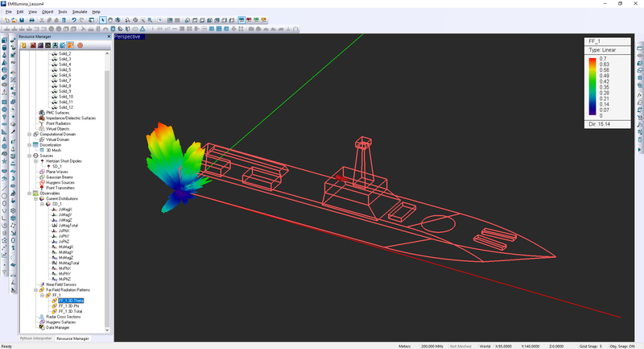Collapse the Sources tree node
The height and width of the screenshot is (349, 644).
click(30, 155)
